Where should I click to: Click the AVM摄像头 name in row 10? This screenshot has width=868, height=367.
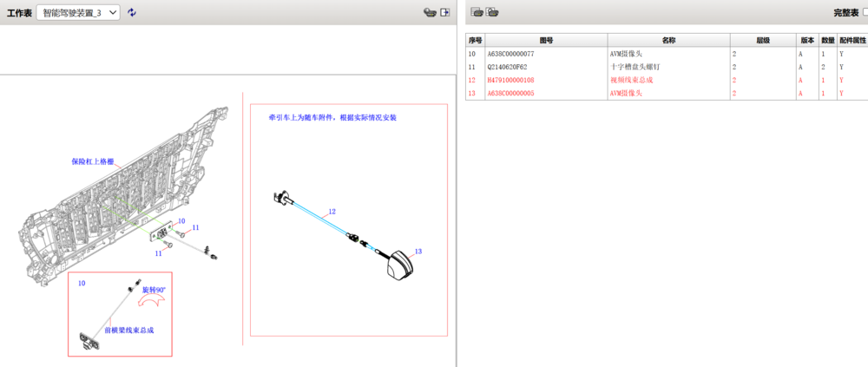point(626,55)
